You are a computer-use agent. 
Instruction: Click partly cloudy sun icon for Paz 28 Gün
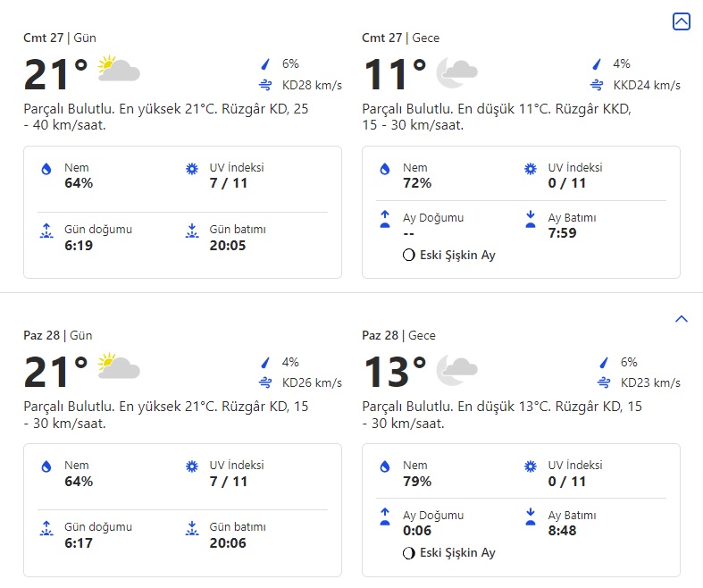[119, 367]
